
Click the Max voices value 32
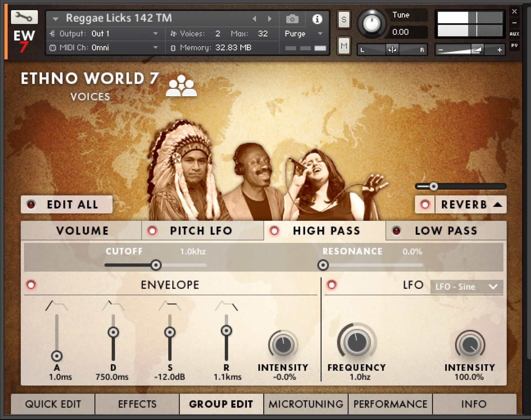point(263,34)
